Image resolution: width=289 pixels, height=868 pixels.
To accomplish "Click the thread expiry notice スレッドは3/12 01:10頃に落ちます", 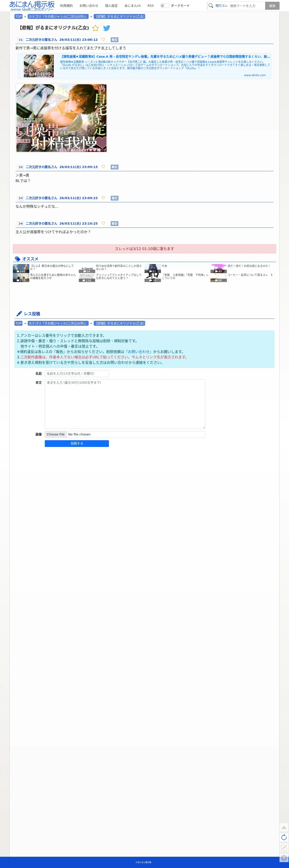I will 144,249.
